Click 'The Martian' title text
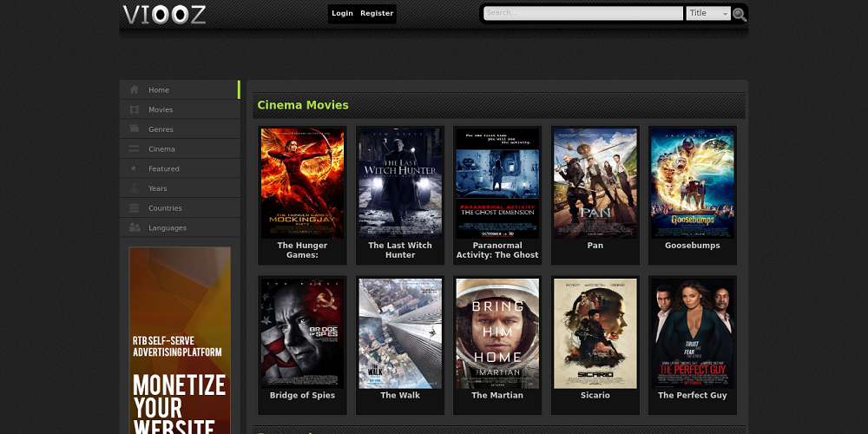 pos(497,395)
